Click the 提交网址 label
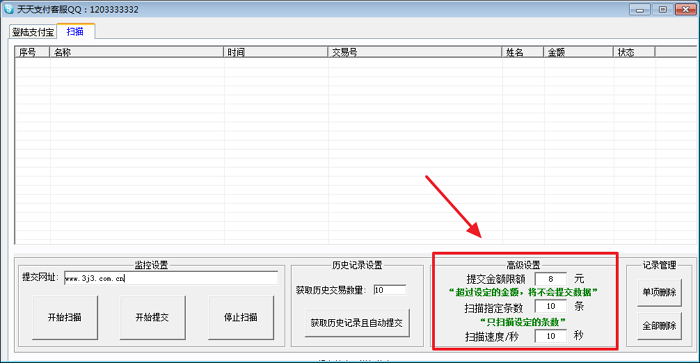700x363 pixels. click(40, 277)
